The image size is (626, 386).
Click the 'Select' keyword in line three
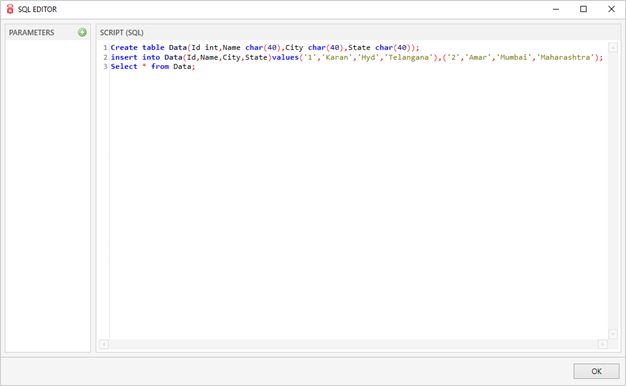[x=124, y=67]
